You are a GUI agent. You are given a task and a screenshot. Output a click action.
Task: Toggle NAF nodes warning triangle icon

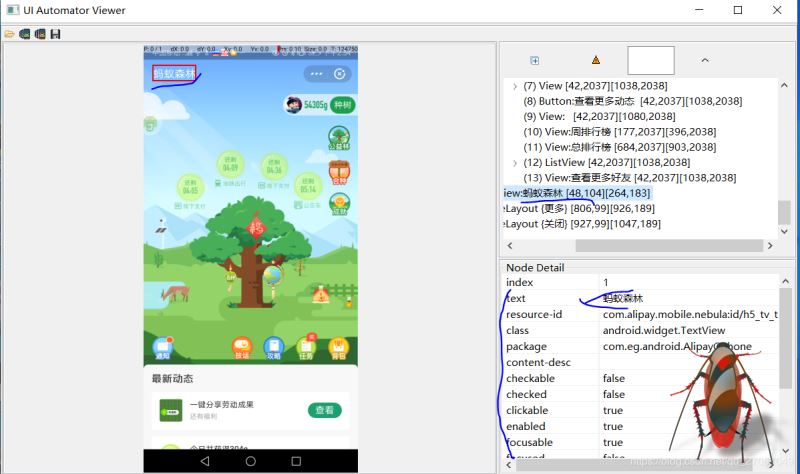point(595,60)
